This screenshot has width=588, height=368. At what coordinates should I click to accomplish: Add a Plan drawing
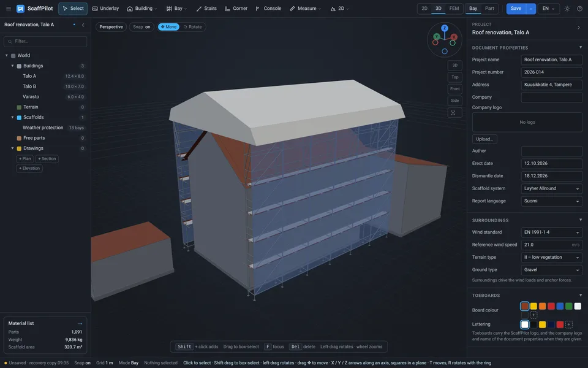pos(24,159)
